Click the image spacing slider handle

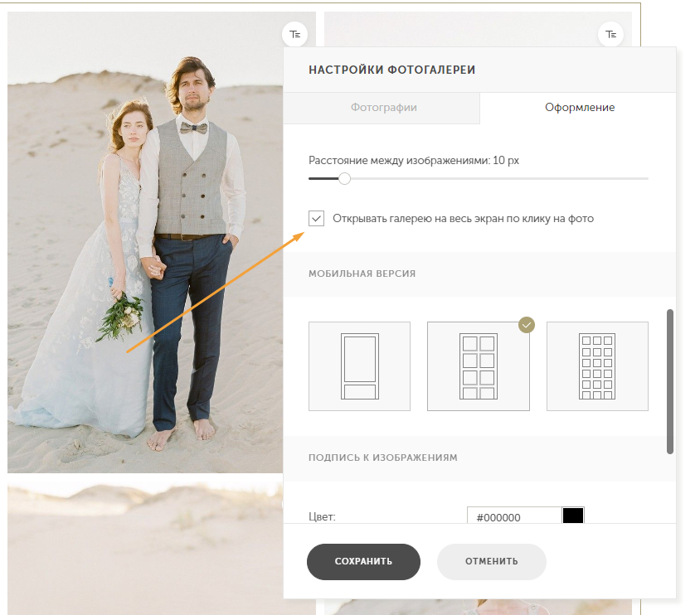(x=344, y=178)
